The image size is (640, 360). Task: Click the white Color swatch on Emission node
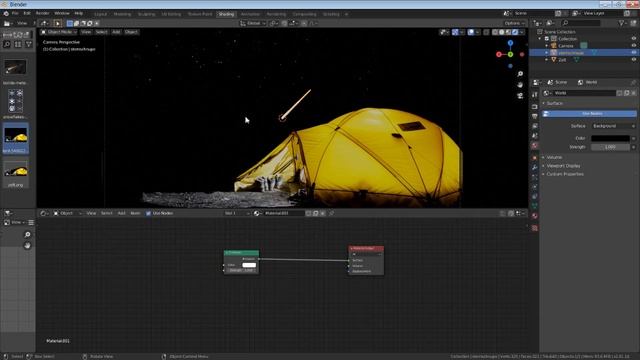point(249,265)
